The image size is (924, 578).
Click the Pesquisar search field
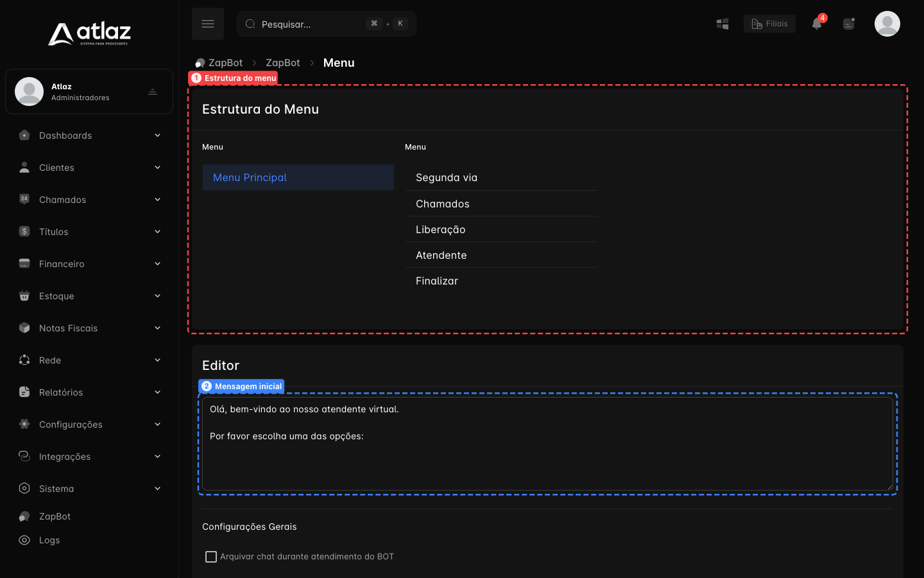click(x=327, y=24)
